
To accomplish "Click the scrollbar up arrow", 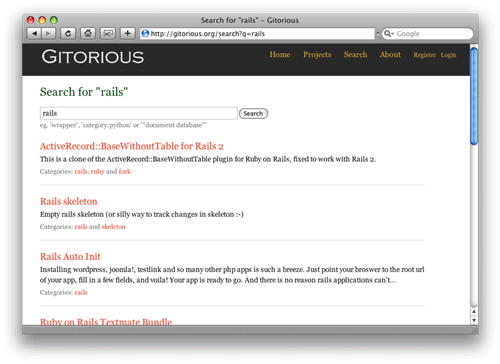I will pyautogui.click(x=474, y=312).
